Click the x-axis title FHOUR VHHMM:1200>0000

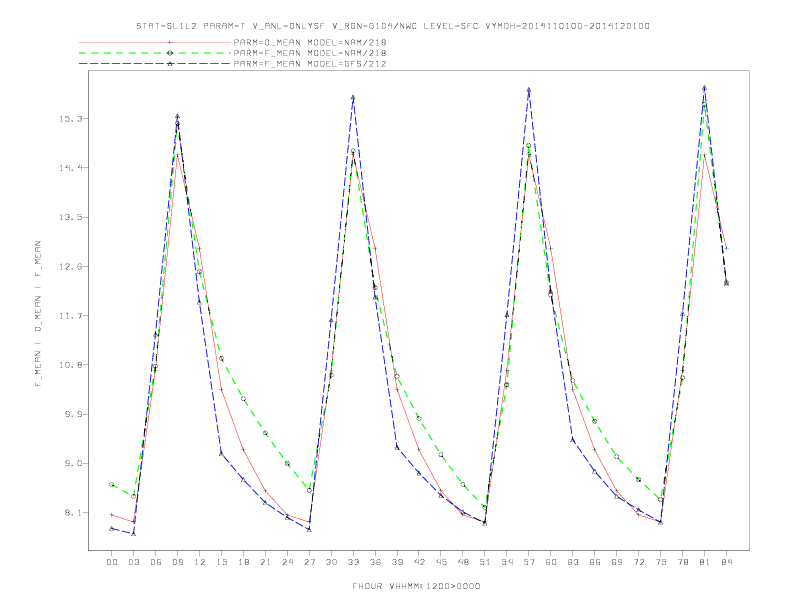pyautogui.click(x=416, y=586)
